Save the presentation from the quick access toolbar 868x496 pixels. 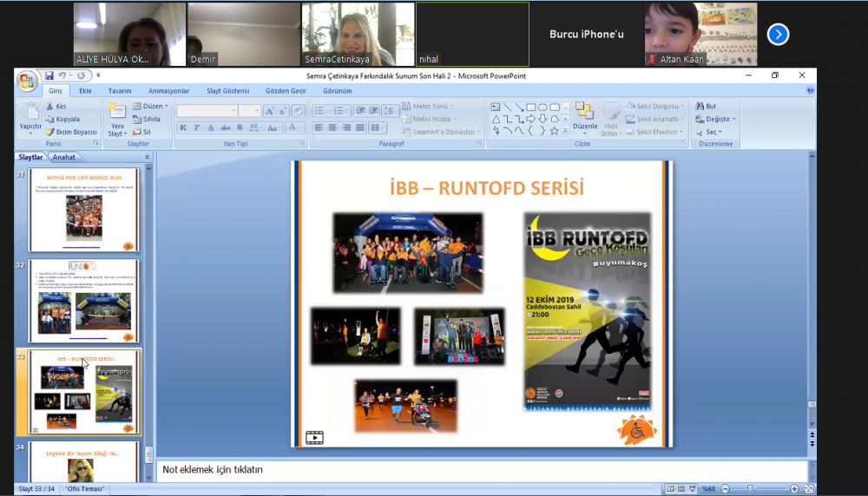[x=49, y=75]
